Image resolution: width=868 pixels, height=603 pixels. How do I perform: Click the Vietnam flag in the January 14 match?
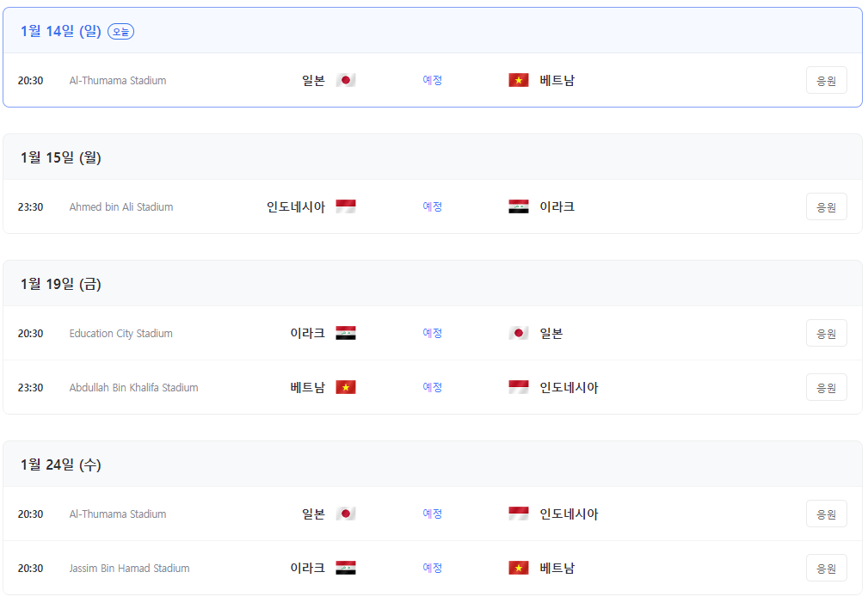pyautogui.click(x=519, y=79)
